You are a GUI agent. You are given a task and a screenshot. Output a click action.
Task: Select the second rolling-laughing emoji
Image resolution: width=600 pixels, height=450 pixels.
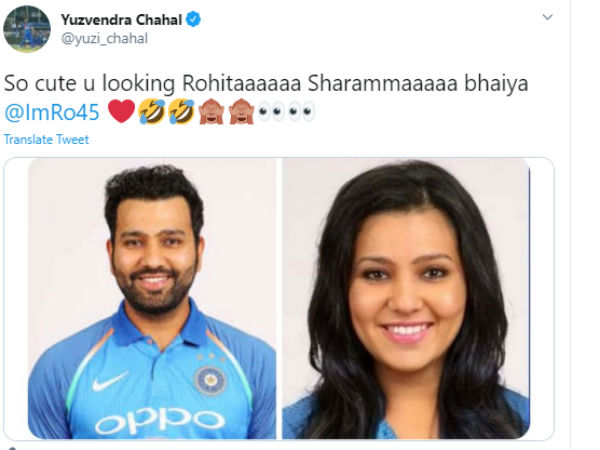click(x=181, y=111)
